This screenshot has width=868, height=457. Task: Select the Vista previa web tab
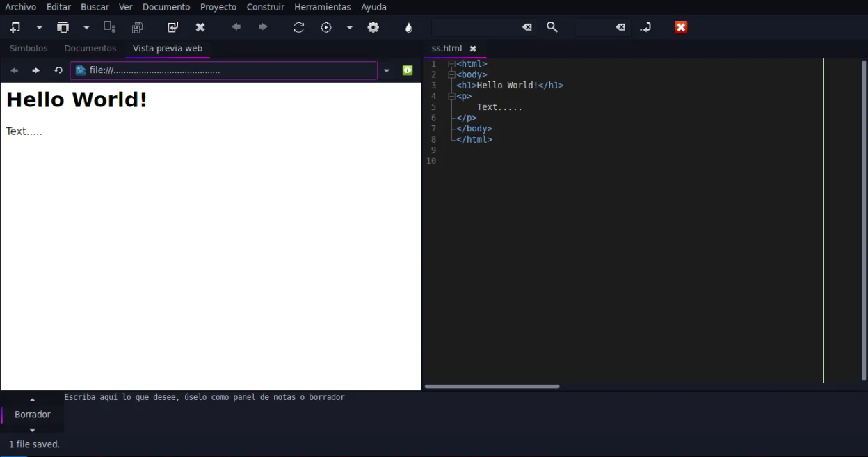click(168, 49)
